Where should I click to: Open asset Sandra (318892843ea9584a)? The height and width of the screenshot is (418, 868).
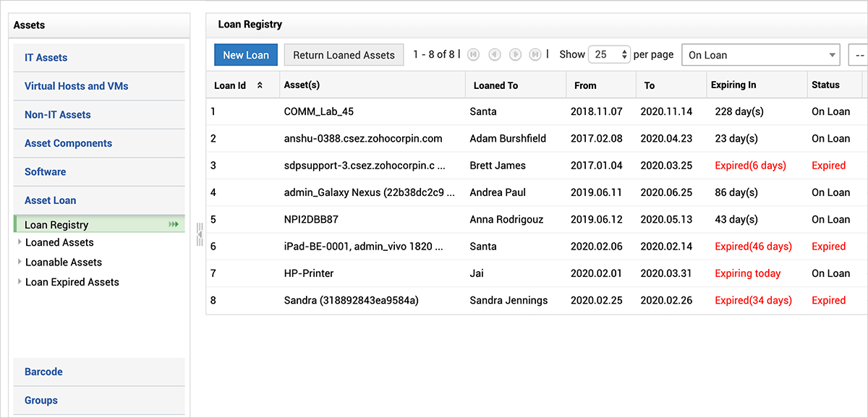(352, 300)
